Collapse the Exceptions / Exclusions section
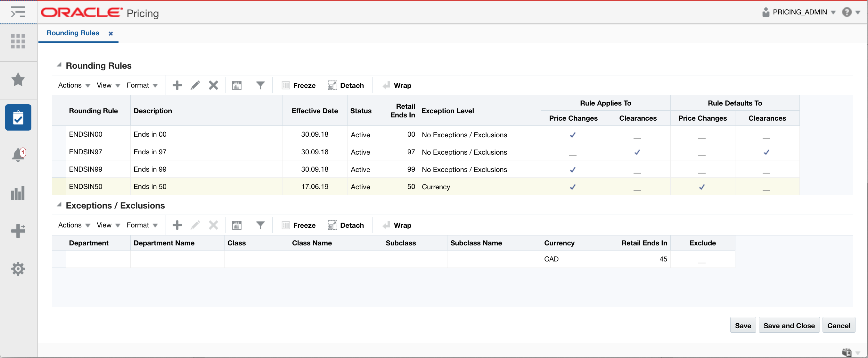This screenshot has width=868, height=358. pos(59,205)
